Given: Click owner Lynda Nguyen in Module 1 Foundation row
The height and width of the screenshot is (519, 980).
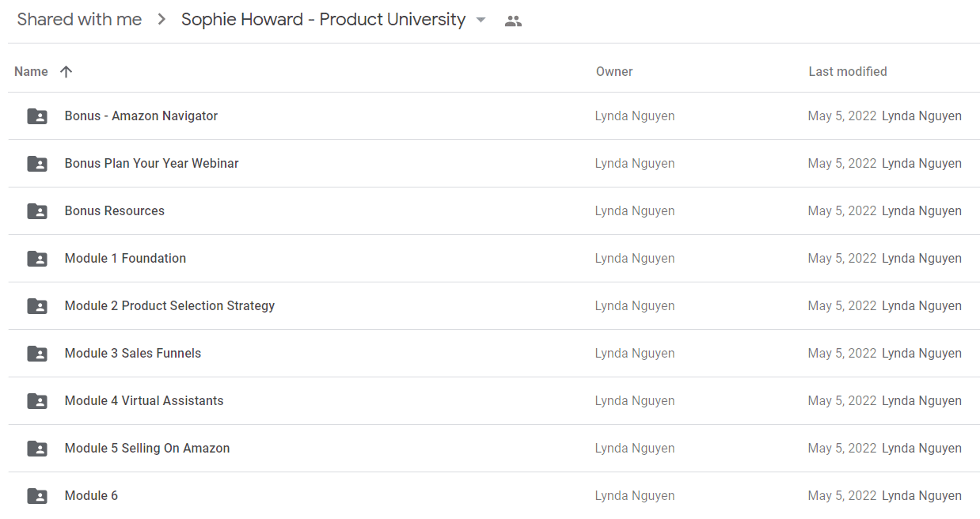Looking at the screenshot, I should point(635,259).
